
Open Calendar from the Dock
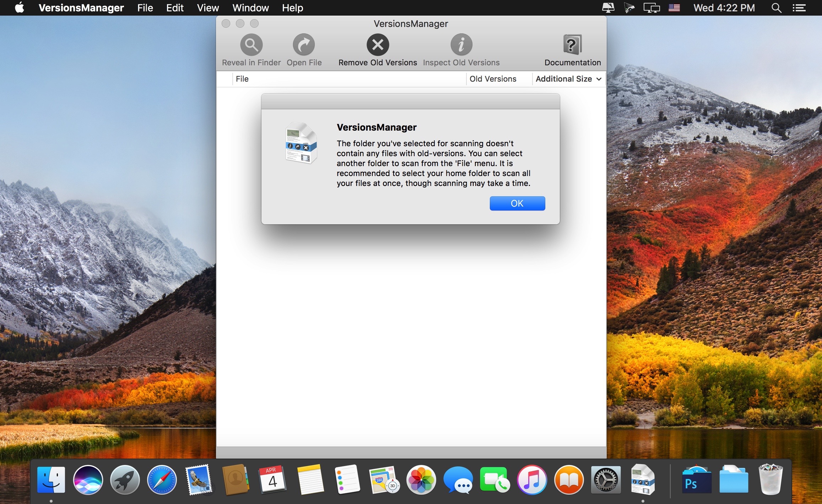[273, 480]
